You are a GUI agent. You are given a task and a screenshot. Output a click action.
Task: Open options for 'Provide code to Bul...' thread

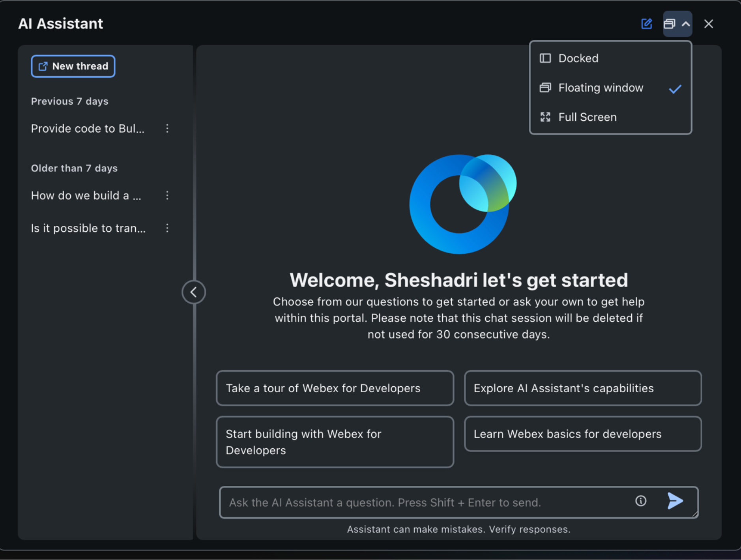coord(167,129)
